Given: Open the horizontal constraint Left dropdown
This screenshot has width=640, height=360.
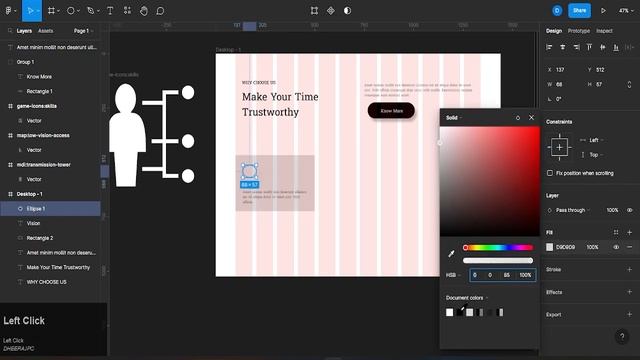Looking at the screenshot, I should (596, 140).
